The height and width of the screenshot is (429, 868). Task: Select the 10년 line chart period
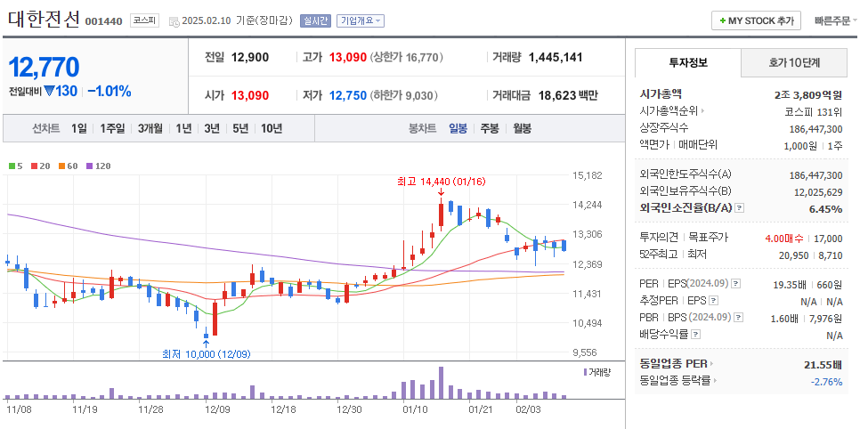[x=272, y=128]
